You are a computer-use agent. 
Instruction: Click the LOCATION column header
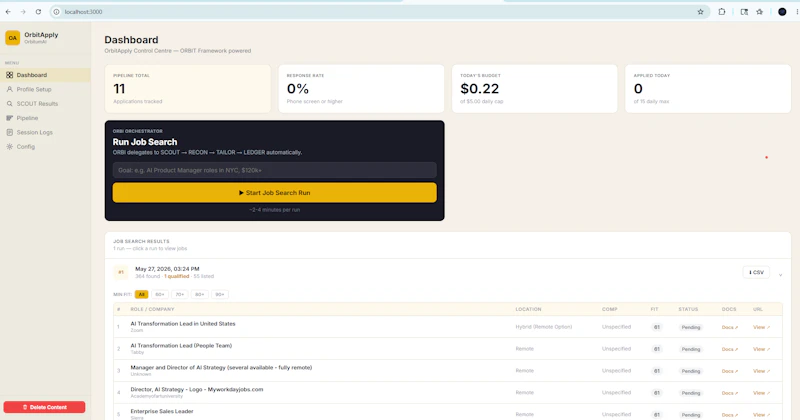click(x=528, y=309)
